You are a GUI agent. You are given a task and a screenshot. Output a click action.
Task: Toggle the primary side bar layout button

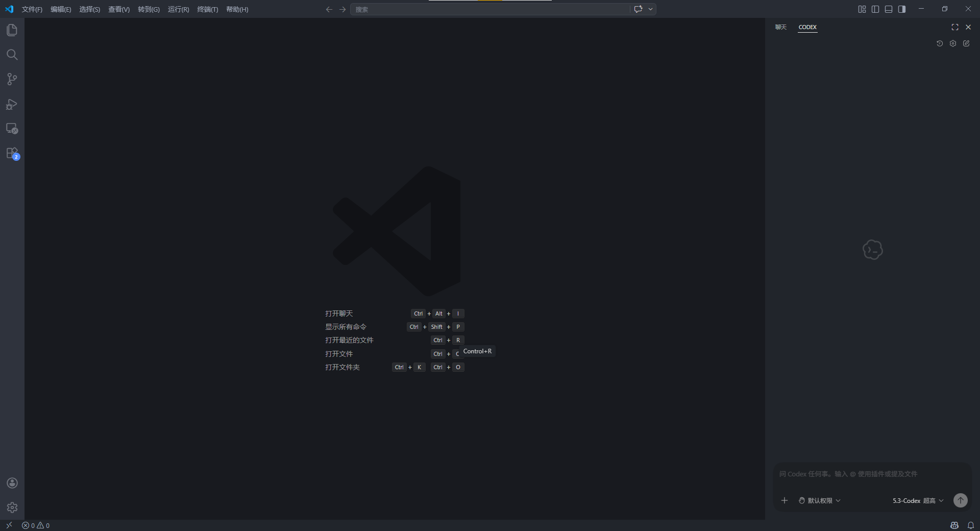coord(875,9)
